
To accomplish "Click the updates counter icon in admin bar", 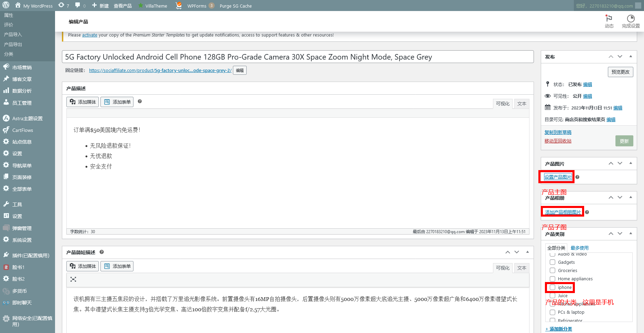I will pyautogui.click(x=61, y=6).
